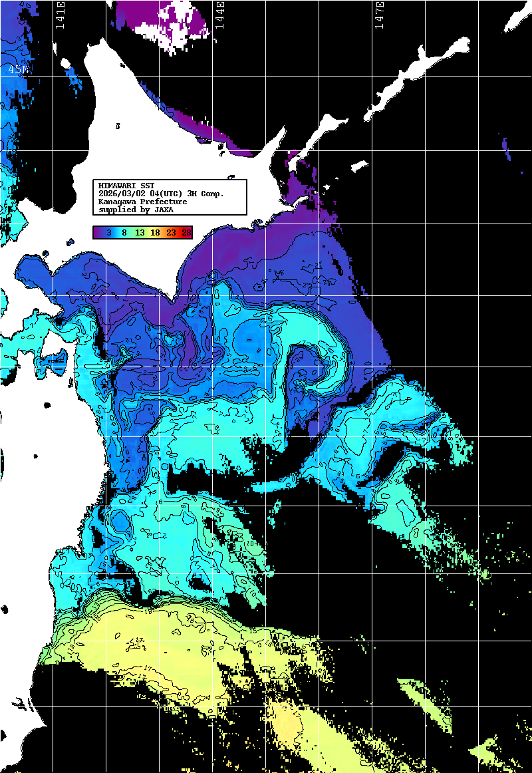Click the small white island below the 45N label
The width and height of the screenshot is (532, 773).
pyautogui.click(x=66, y=64)
